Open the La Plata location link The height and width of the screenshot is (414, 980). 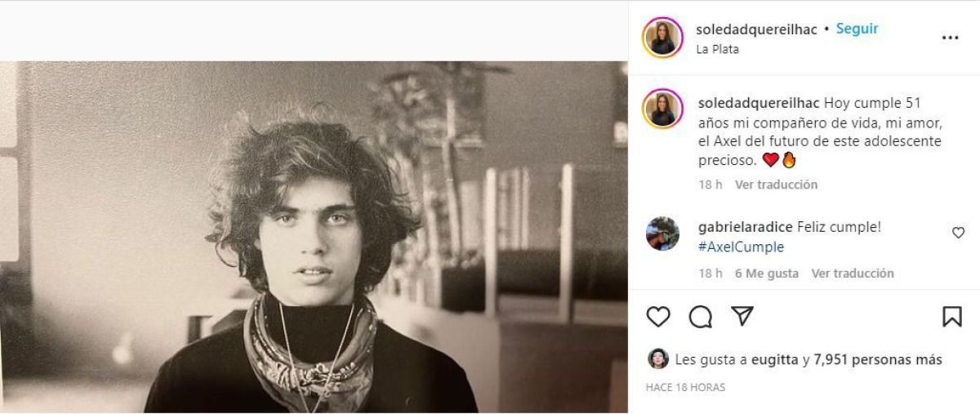click(x=717, y=49)
